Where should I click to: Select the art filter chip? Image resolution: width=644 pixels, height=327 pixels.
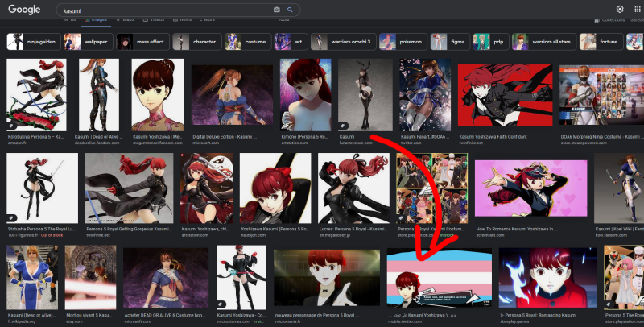coord(291,42)
